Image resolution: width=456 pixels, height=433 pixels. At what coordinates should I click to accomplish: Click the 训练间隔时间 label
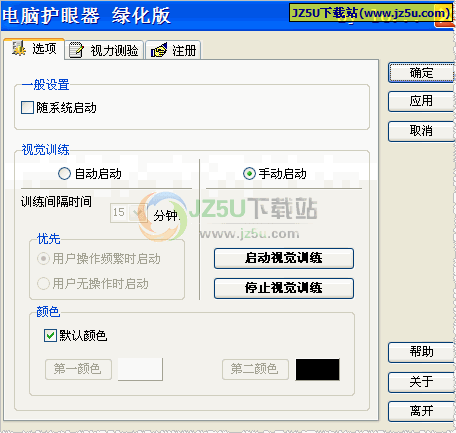tap(56, 201)
